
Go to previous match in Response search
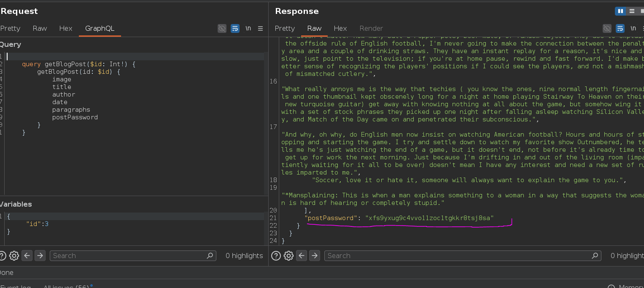302,256
